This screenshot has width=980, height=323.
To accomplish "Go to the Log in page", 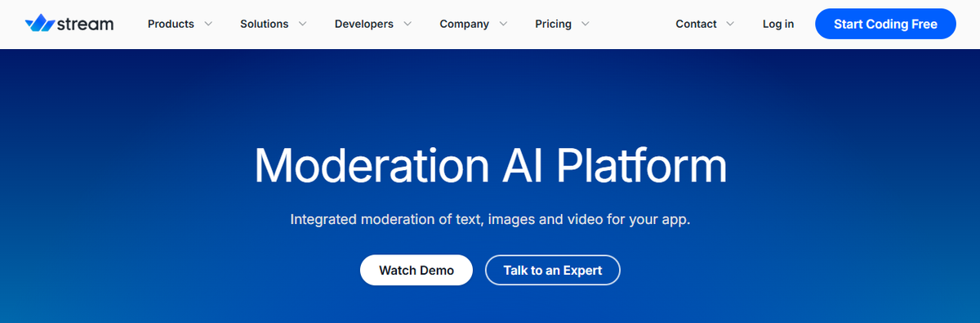I will coord(778,24).
